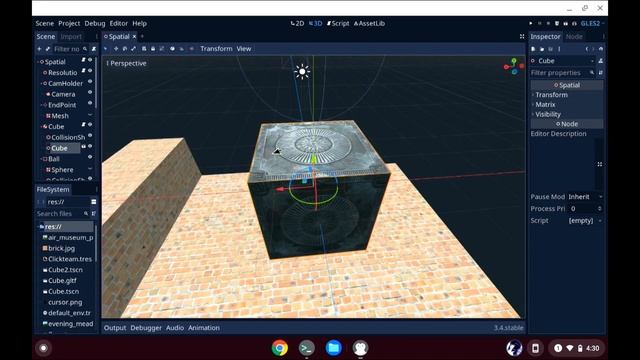Image resolution: width=640 pixels, height=360 pixels.
Task: Open the Output bottom panel
Action: point(115,328)
